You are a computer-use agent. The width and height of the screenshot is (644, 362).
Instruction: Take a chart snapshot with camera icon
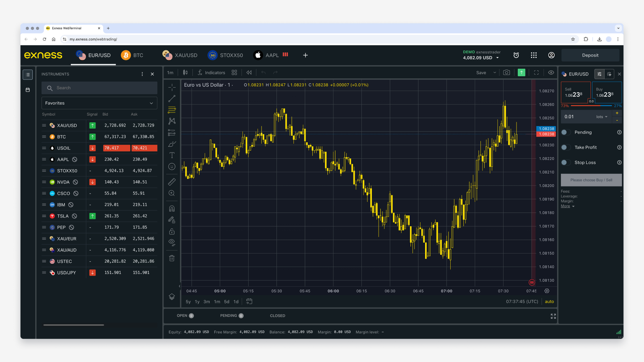(506, 72)
